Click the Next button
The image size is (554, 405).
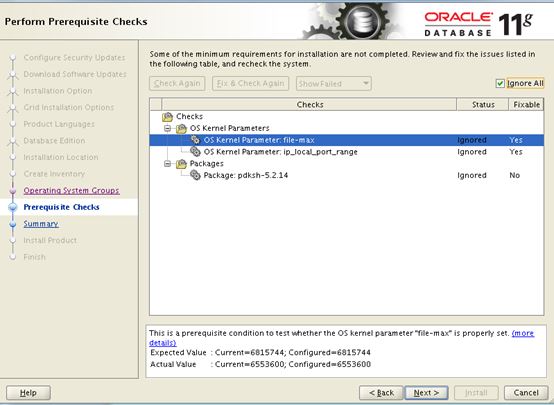click(x=426, y=393)
